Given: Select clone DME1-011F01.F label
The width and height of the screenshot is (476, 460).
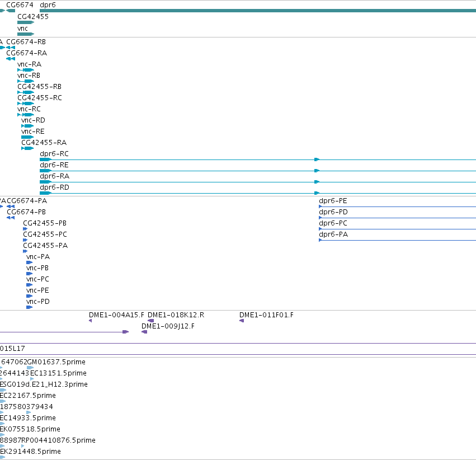Looking at the screenshot, I should tap(267, 315).
